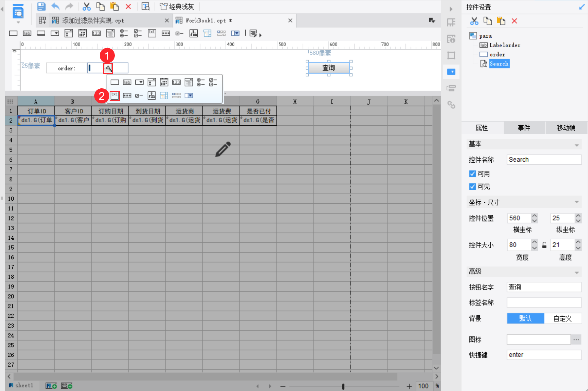Image resolution: width=588 pixels, height=391 pixels.
Task: Click the Copy icon in the top main toolbar
Action: coord(100,7)
